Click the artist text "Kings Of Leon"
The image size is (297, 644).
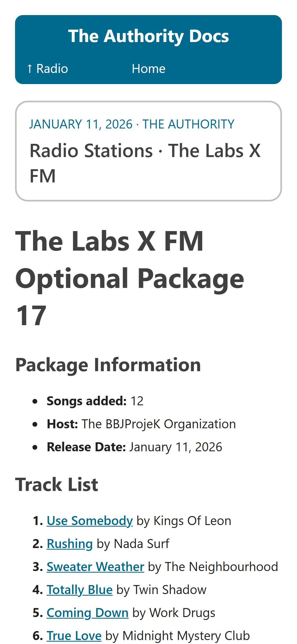[x=192, y=521]
